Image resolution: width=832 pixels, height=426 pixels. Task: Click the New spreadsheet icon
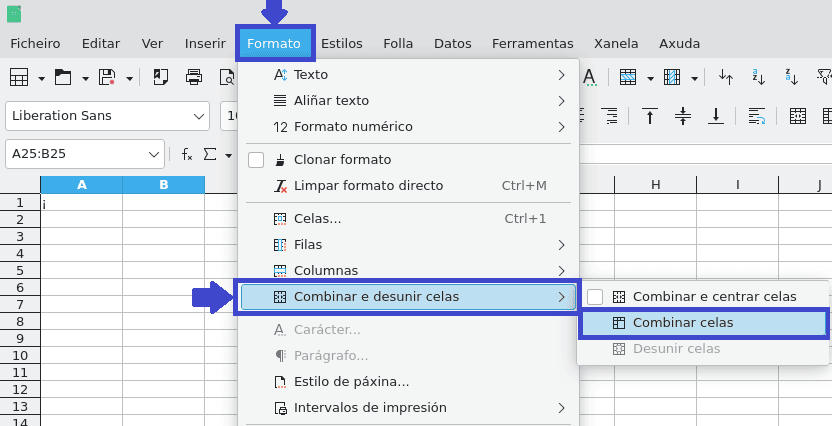[19, 77]
